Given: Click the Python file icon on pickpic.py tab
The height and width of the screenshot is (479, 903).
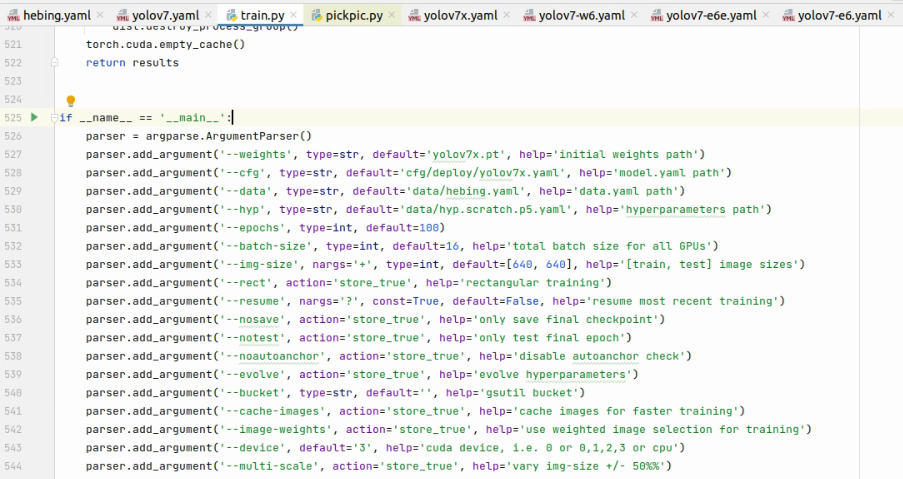Looking at the screenshot, I should point(317,16).
